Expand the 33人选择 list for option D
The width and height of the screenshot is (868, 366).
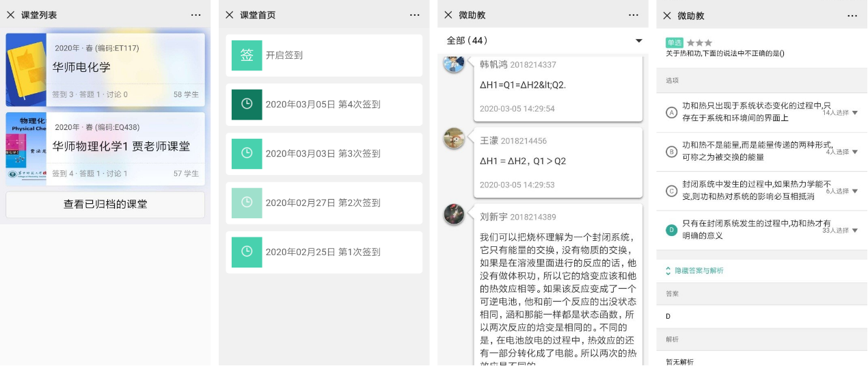click(x=854, y=231)
